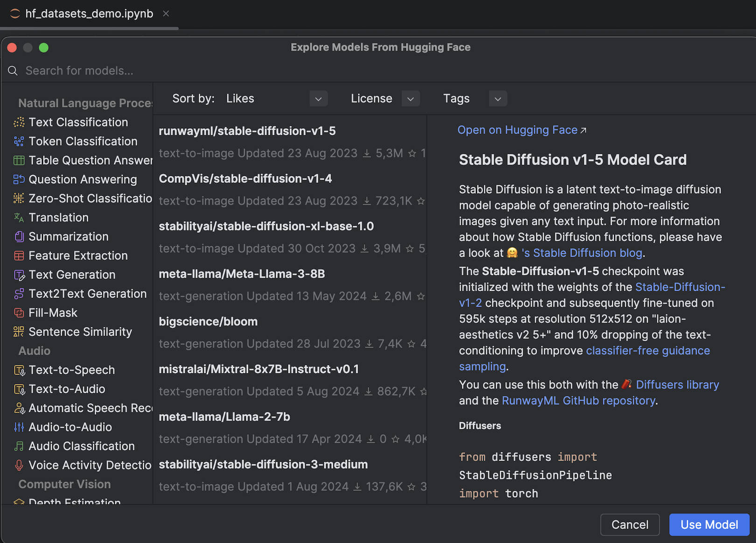Open the Sort by Likes dropdown

click(318, 98)
